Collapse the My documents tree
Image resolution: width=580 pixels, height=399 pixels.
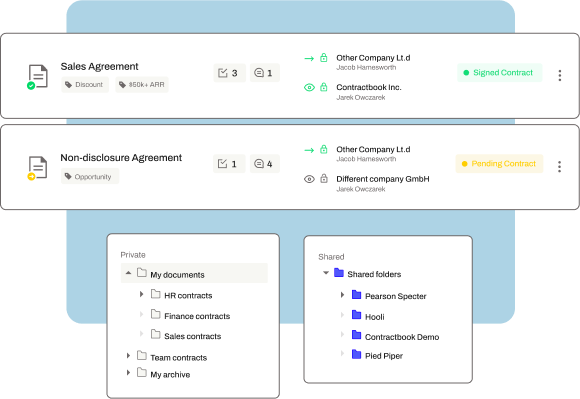tap(128, 273)
